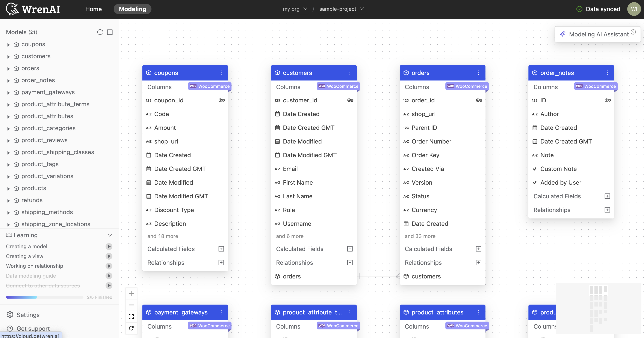
Task: Click the refresh icon next to Models
Action: coord(100,32)
